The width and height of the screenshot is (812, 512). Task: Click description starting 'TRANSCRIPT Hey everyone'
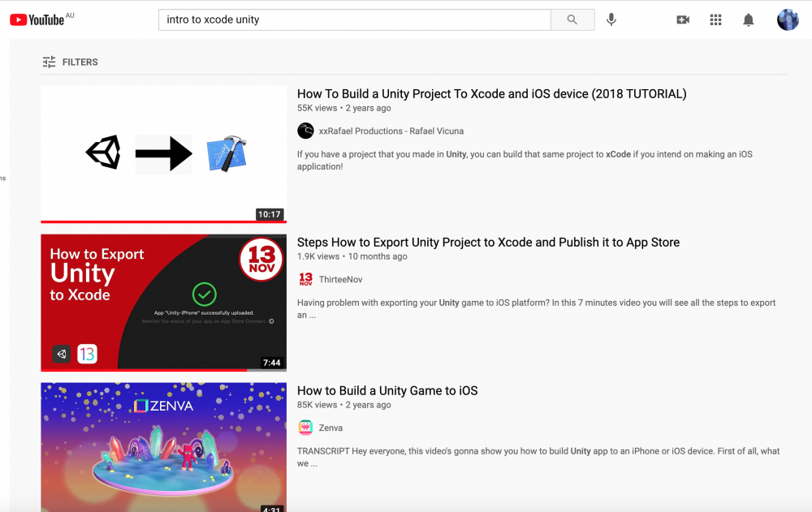tap(538, 457)
